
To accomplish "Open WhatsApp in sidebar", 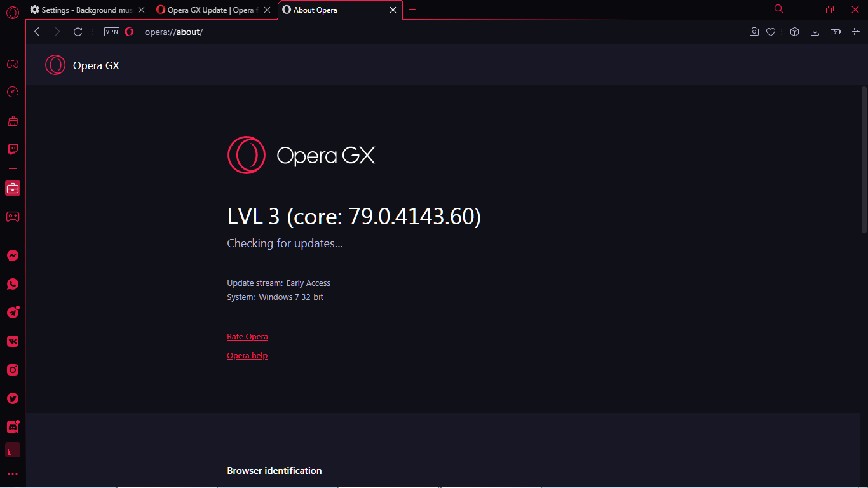I will click(13, 284).
